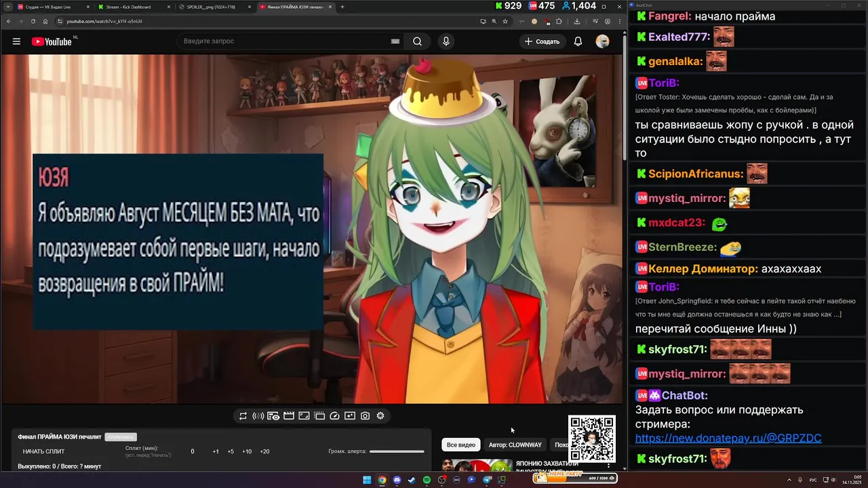Click НАЧАТЬ СПЛИТ button
This screenshot has width=868, height=488.
click(x=43, y=451)
